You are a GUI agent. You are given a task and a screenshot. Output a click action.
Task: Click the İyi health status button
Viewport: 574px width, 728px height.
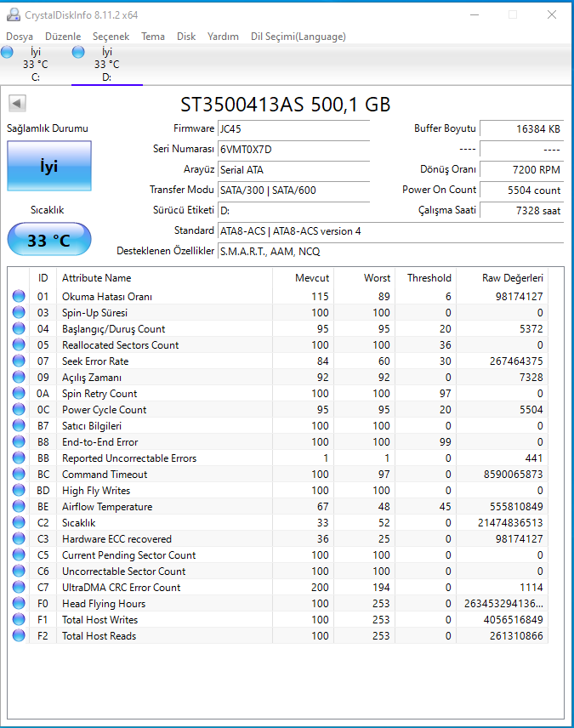point(49,166)
